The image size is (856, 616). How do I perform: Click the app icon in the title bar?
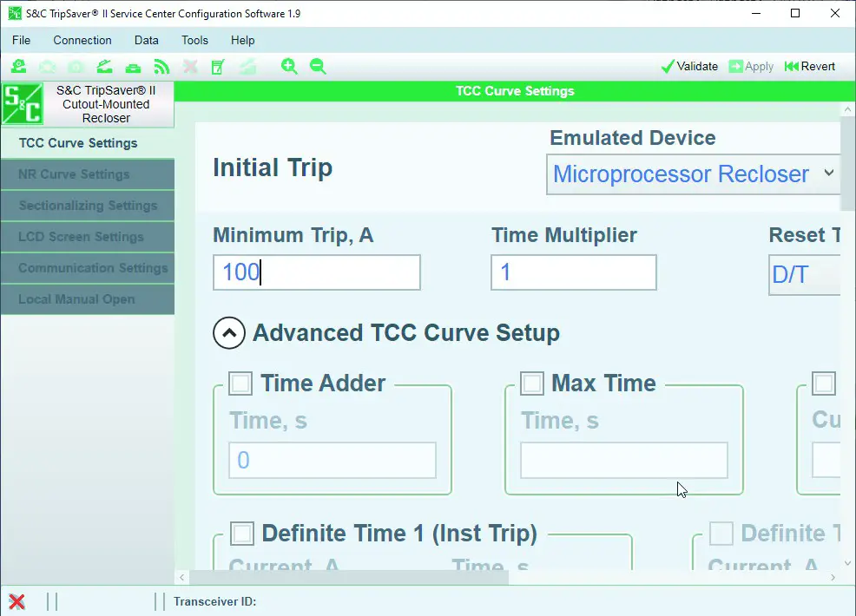click(15, 13)
